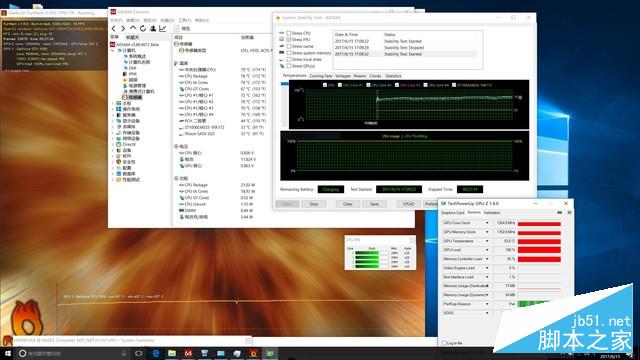
Task: Switch to Powers tab
Action: point(360,76)
